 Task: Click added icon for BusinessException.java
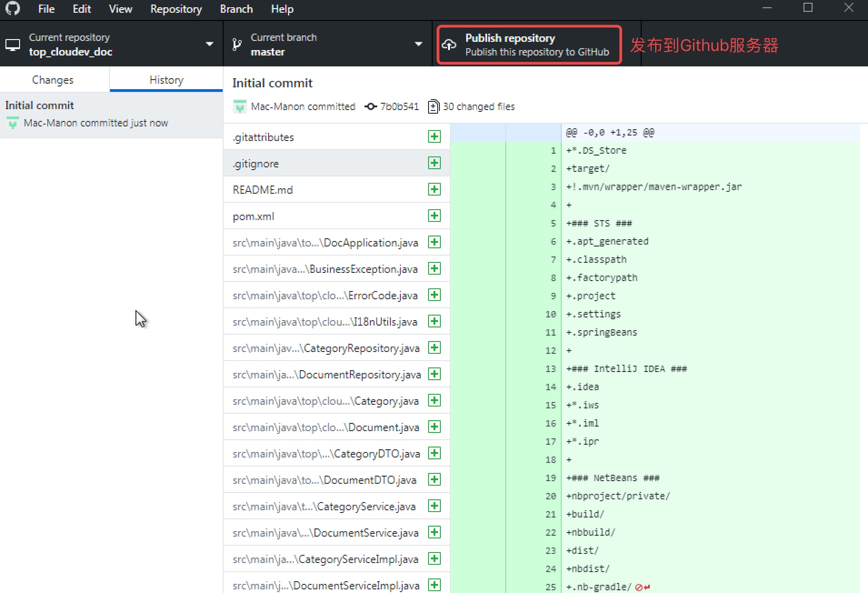pos(434,268)
